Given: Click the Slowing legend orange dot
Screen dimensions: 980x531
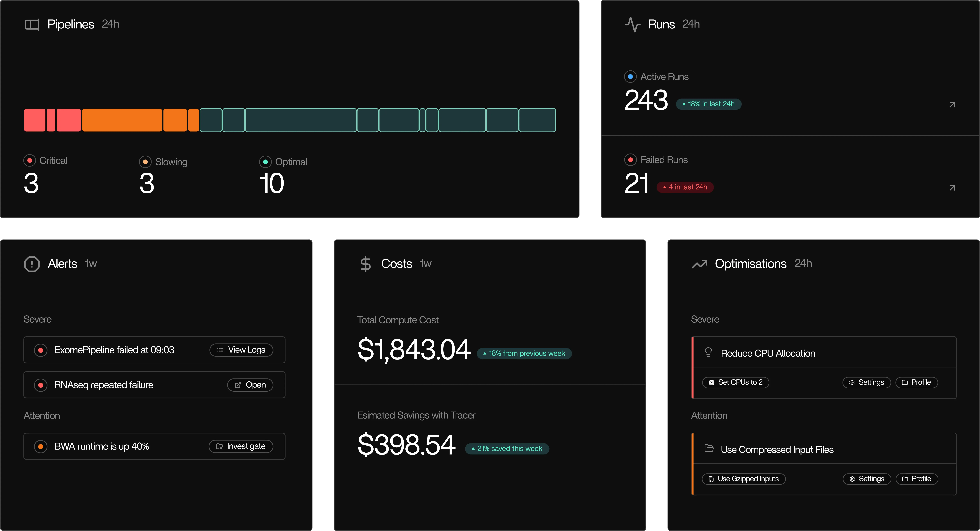Looking at the screenshot, I should click(145, 162).
